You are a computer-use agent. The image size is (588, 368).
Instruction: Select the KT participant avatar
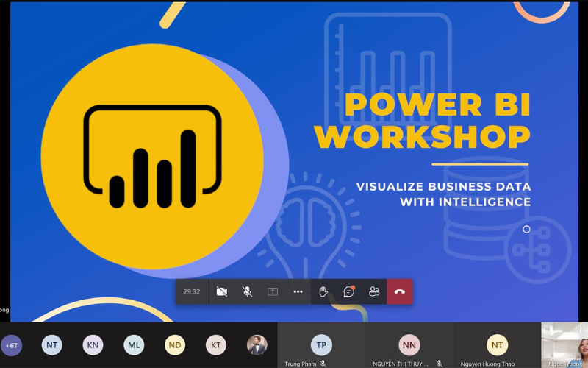215,345
